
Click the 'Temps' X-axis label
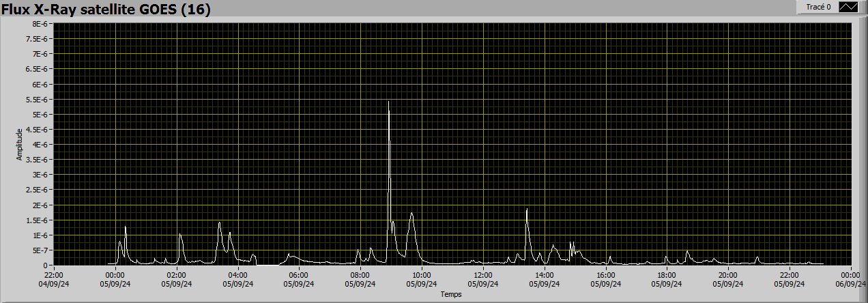(450, 295)
